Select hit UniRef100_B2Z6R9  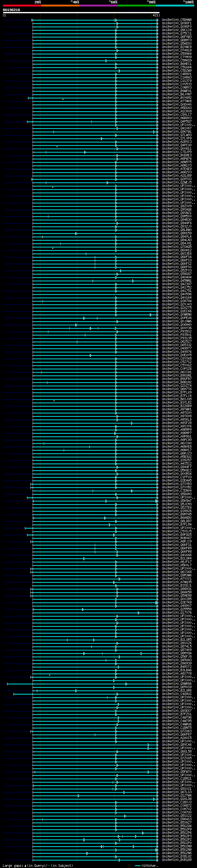177,406
